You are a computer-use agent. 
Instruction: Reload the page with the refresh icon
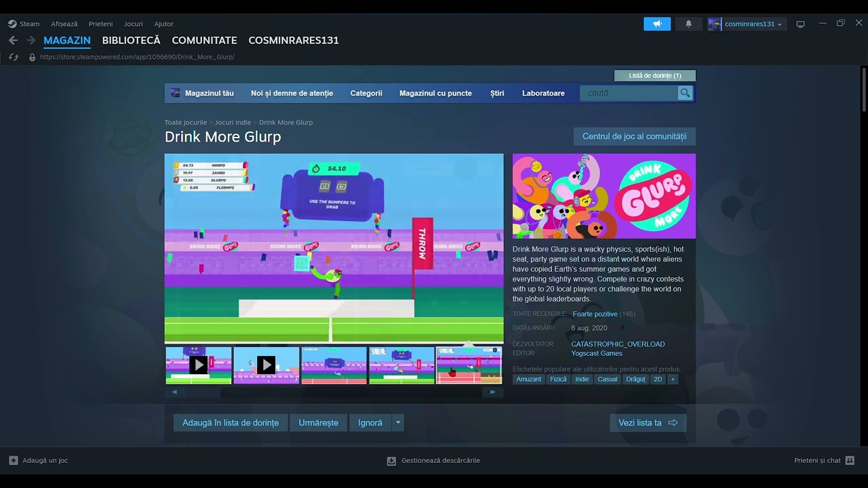coord(13,57)
